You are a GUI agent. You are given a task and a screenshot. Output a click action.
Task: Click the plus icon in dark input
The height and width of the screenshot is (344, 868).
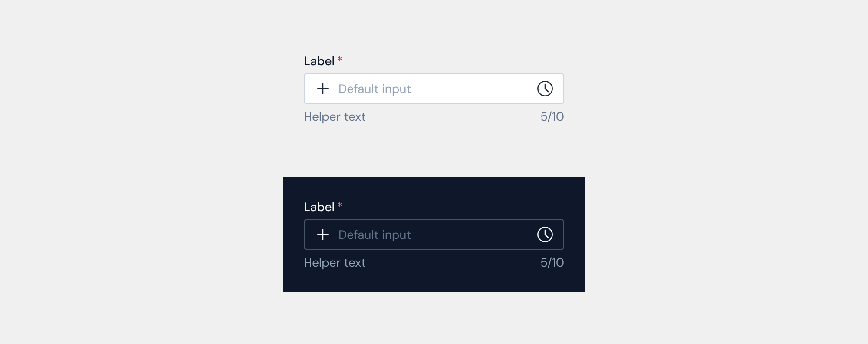323,235
